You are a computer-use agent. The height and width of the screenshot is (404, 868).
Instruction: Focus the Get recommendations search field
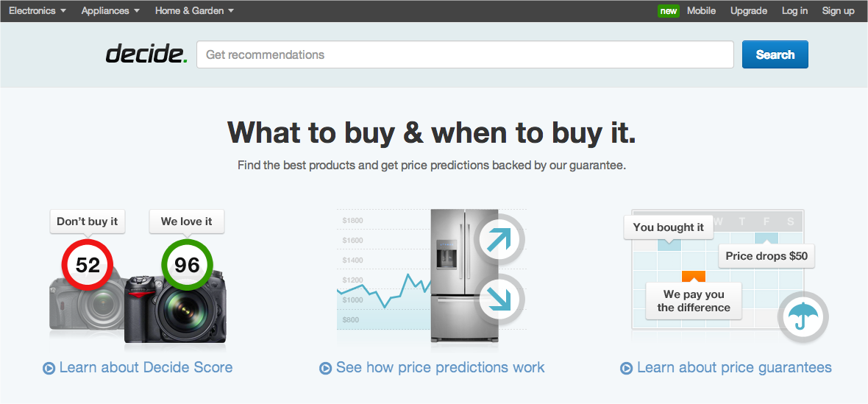pyautogui.click(x=465, y=54)
